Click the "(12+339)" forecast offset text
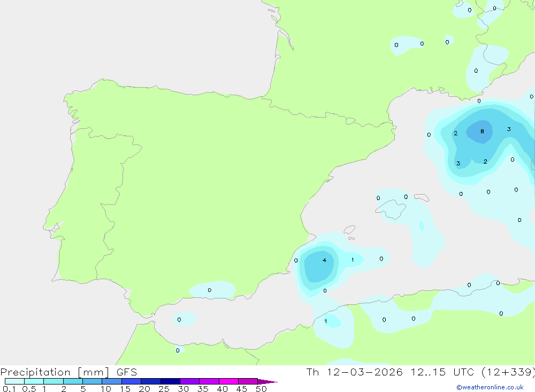This screenshot has width=535, height=392. click(508, 372)
